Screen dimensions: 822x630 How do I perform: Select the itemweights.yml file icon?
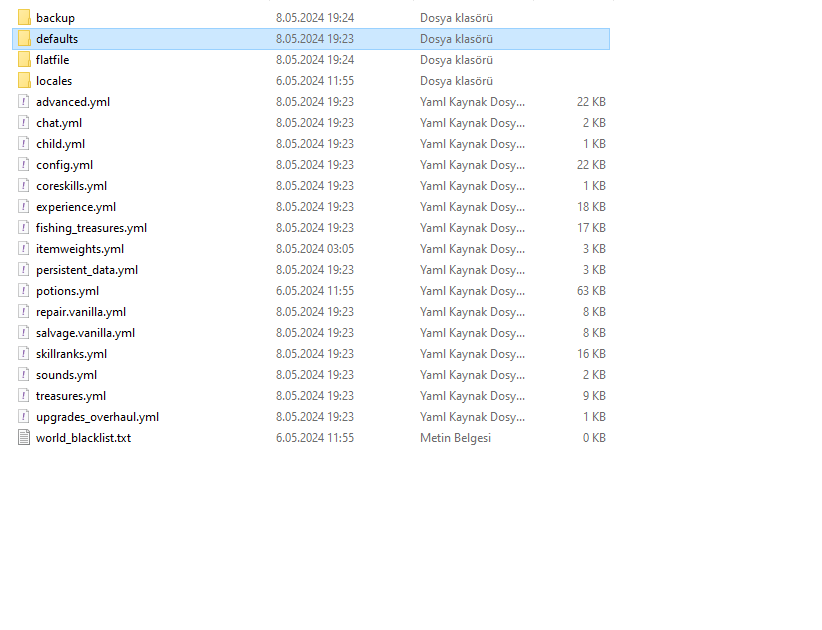coord(24,248)
